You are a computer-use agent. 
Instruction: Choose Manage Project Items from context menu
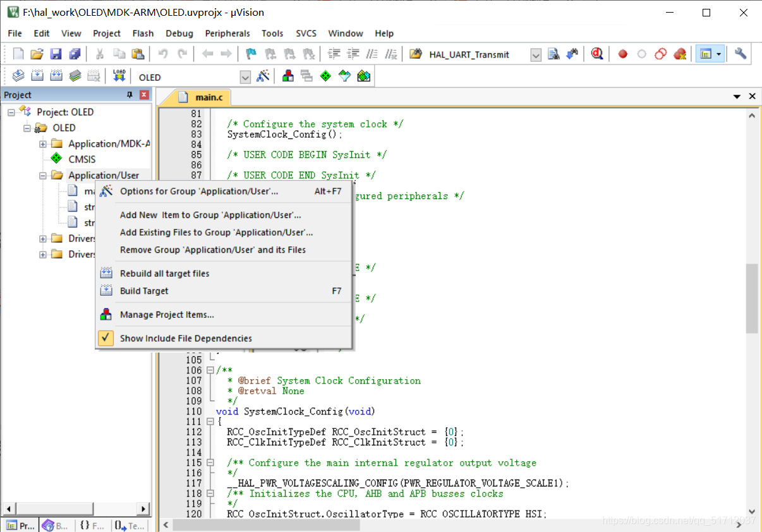224,315
